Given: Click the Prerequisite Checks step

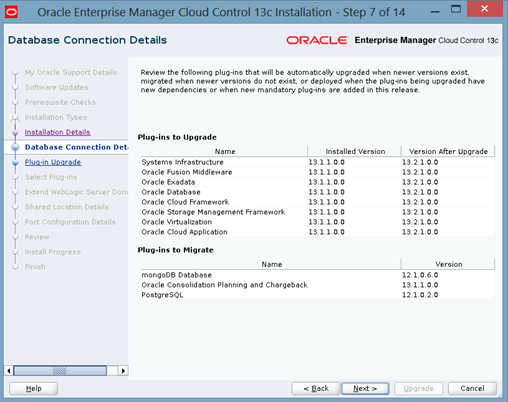Looking at the screenshot, I should [x=60, y=102].
